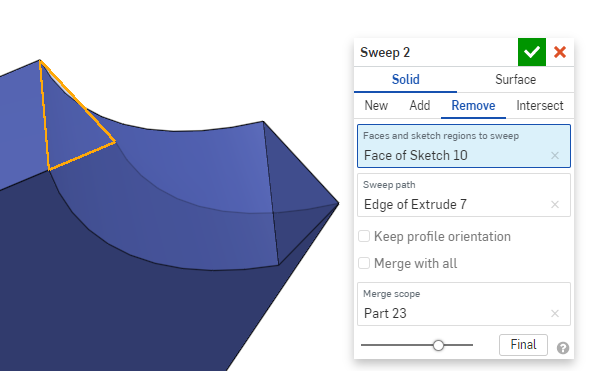Toggle Merge with all checkbox
Image resolution: width=605 pixels, height=371 pixels.
coord(364,263)
